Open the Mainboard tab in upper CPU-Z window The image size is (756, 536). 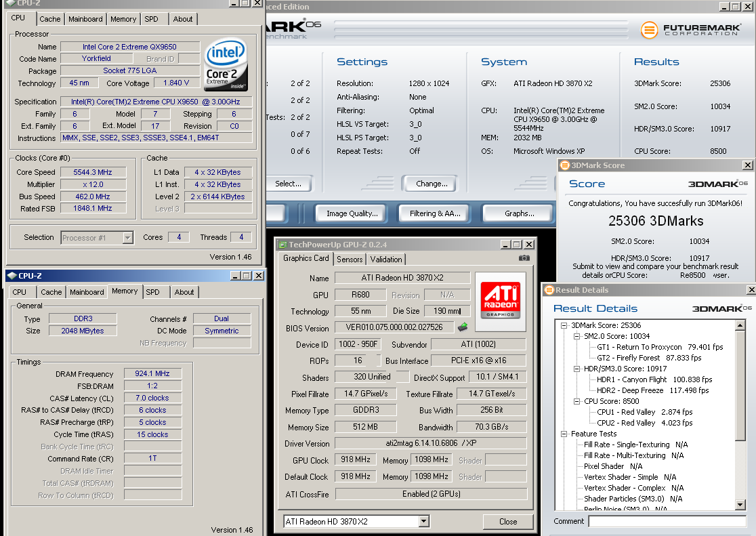pyautogui.click(x=85, y=19)
